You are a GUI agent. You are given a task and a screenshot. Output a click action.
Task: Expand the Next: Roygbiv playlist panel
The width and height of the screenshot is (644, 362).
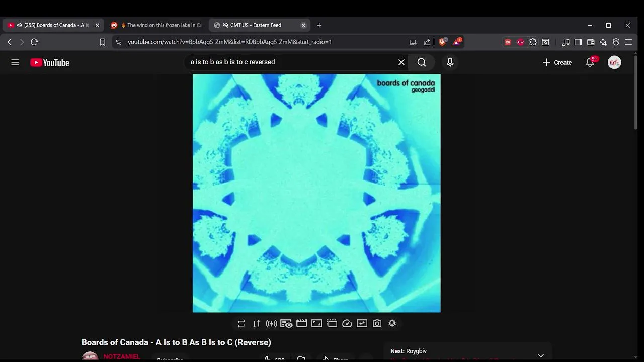[541, 355]
